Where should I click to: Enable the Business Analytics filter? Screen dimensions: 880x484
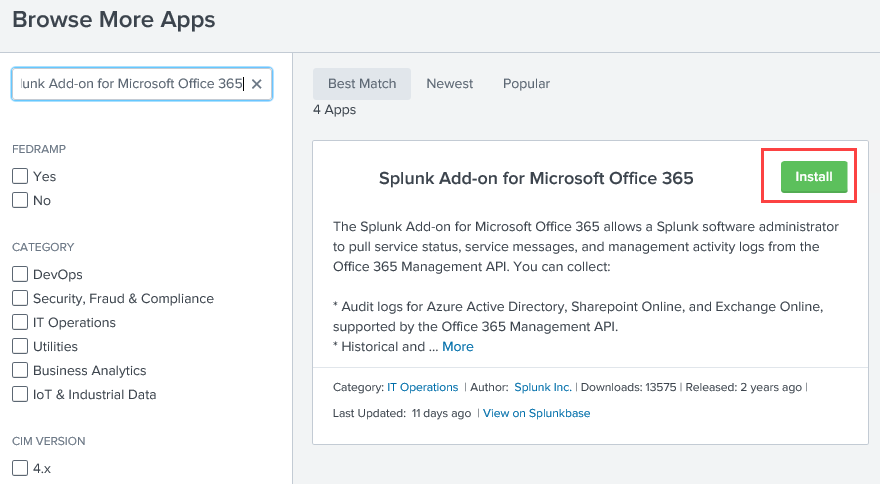[x=20, y=370]
